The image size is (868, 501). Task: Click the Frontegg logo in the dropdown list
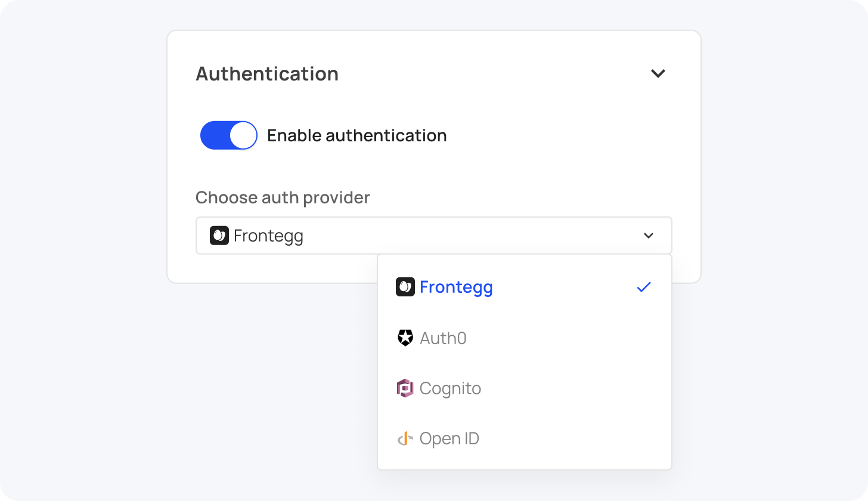click(405, 287)
